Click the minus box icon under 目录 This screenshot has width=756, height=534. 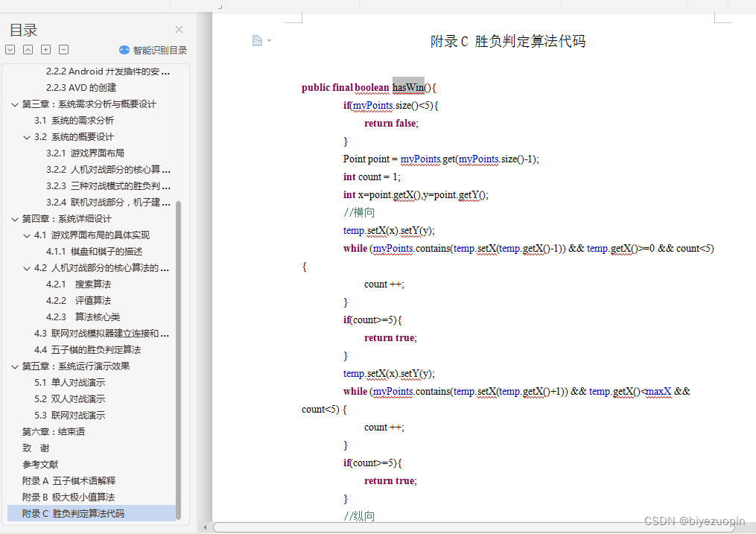point(63,50)
